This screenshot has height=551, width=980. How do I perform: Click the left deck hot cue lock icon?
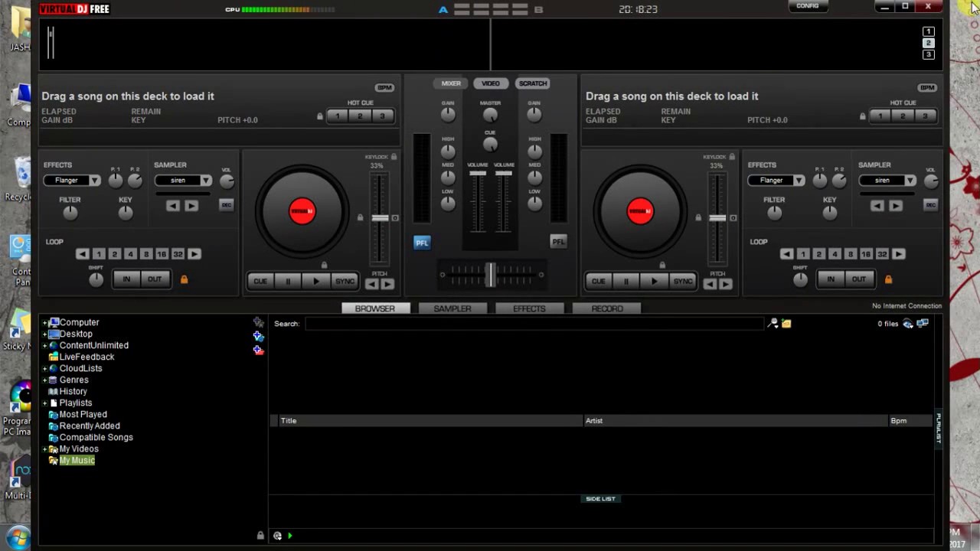pos(320,116)
